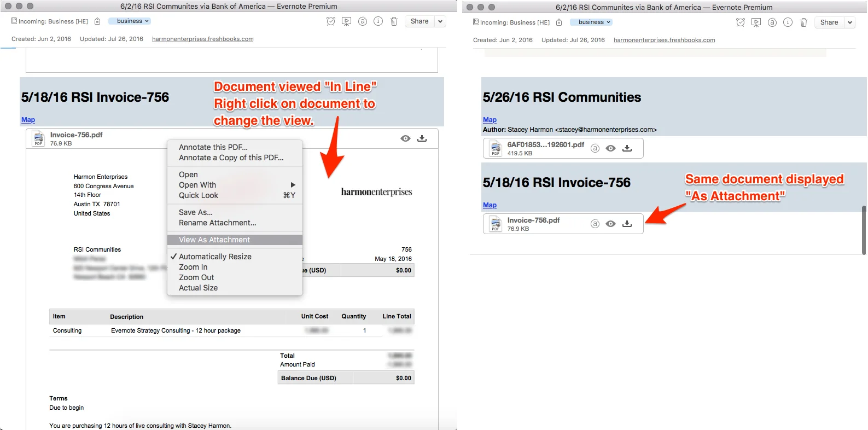
Task: Click notebook icon beside Incoming: Business [HE] right window
Action: point(476,22)
